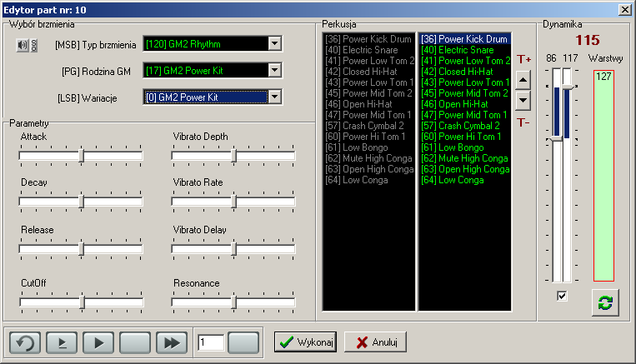Screen dimensions: 636x364
Task: Open the [MSB] Typ brzmienia dropdown
Action: [x=274, y=43]
